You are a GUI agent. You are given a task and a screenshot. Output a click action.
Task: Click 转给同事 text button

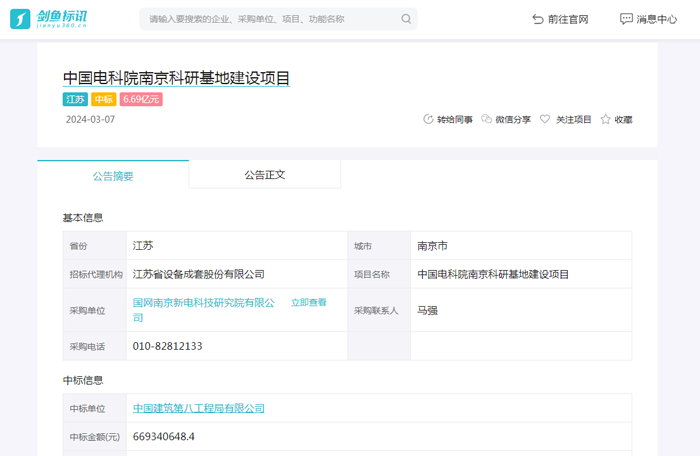(454, 120)
